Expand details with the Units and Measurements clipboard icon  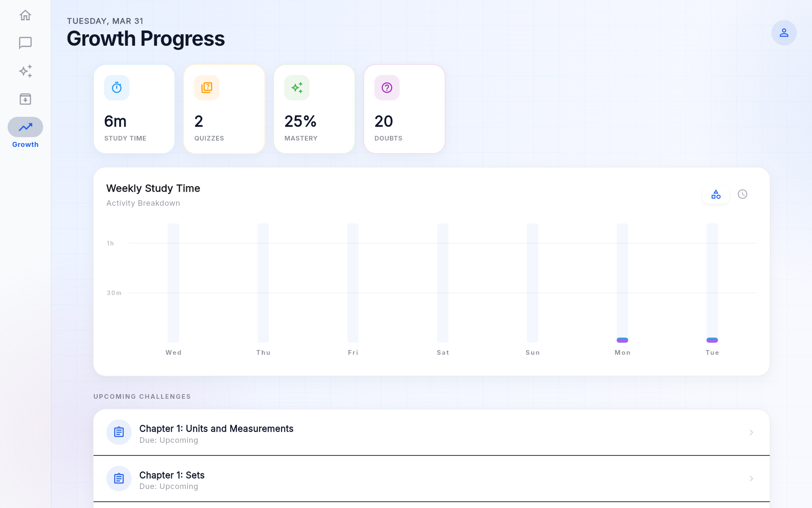(x=119, y=432)
